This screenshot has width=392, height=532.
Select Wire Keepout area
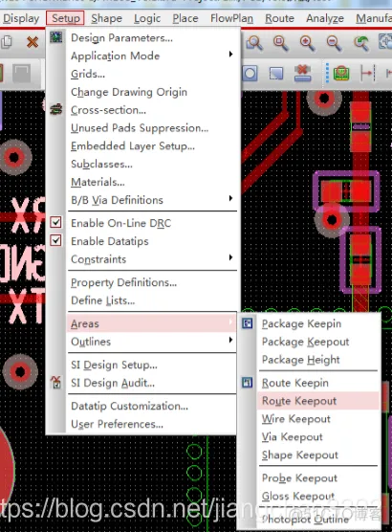[x=295, y=419]
